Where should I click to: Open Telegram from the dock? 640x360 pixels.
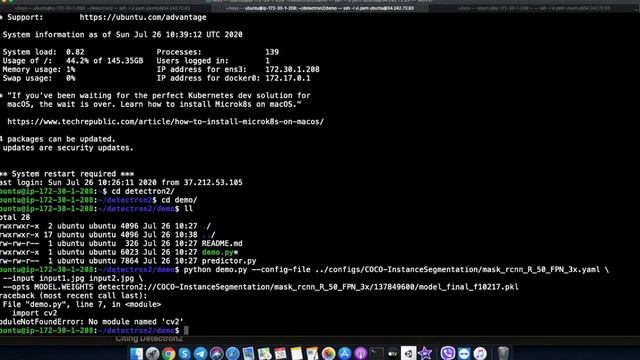point(200,353)
